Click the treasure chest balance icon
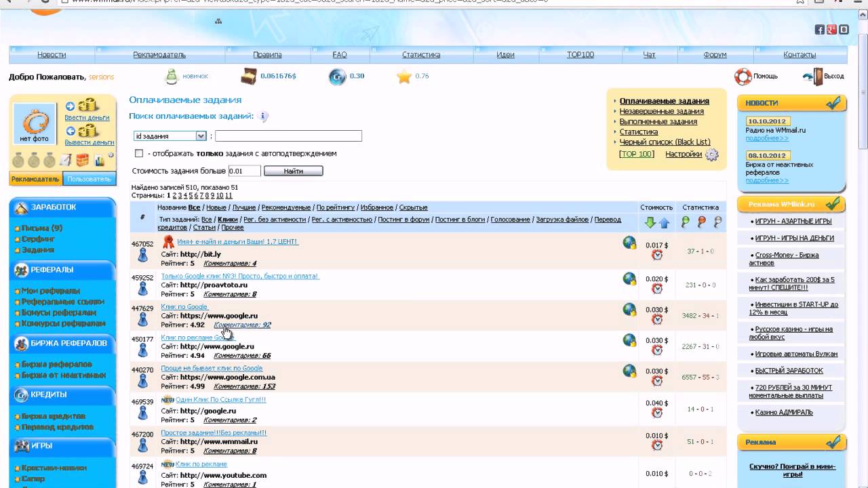Image resolution: width=868 pixels, height=488 pixels. tap(249, 76)
